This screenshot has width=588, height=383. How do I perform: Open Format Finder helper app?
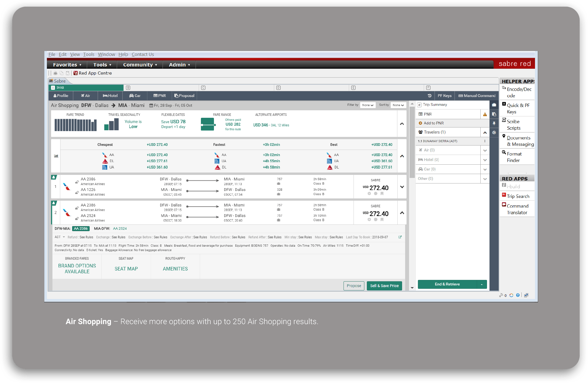click(x=517, y=157)
